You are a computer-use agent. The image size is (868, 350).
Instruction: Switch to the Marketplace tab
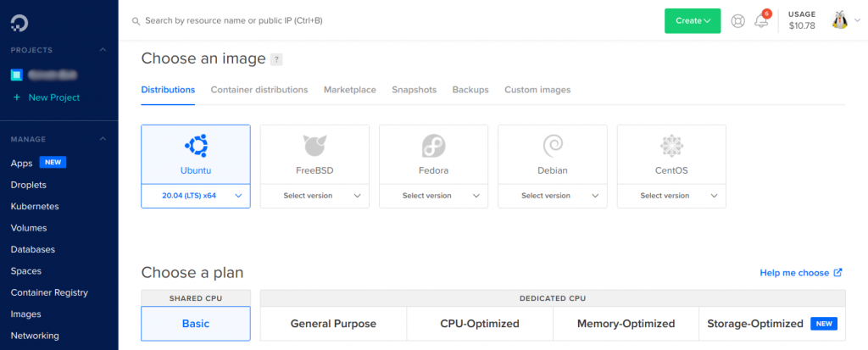(350, 90)
